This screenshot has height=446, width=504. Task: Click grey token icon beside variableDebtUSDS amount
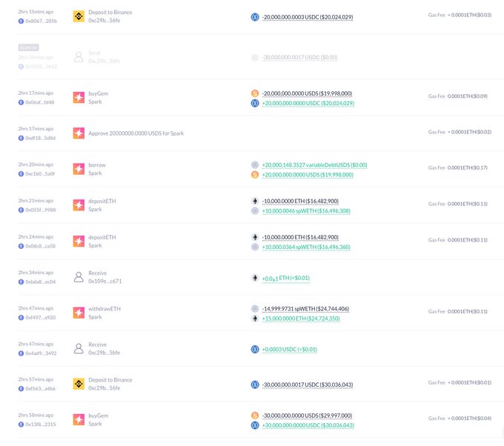[255, 164]
